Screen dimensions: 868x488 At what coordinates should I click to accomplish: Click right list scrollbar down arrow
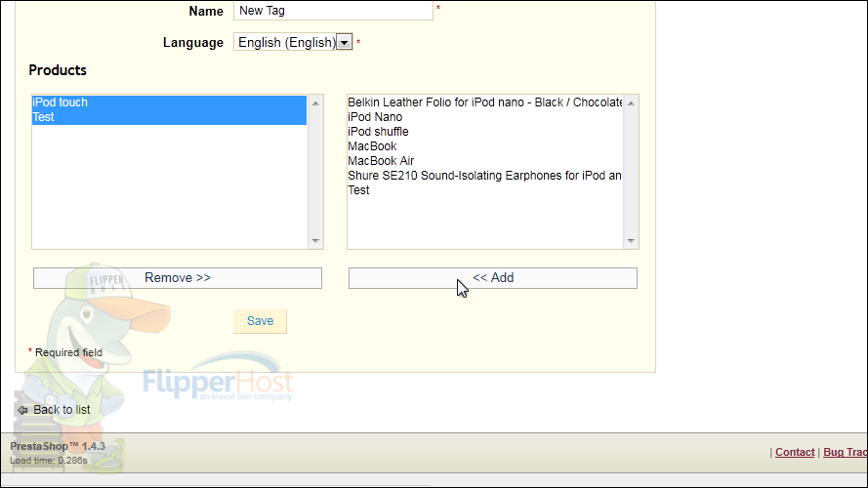pyautogui.click(x=631, y=241)
